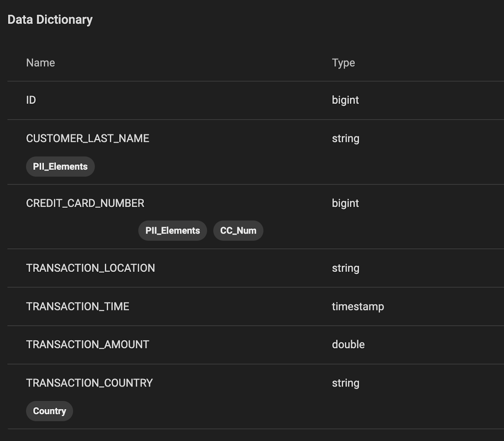
Task: Select the TRANSACTION_AMOUNT column name
Action: coord(87,344)
